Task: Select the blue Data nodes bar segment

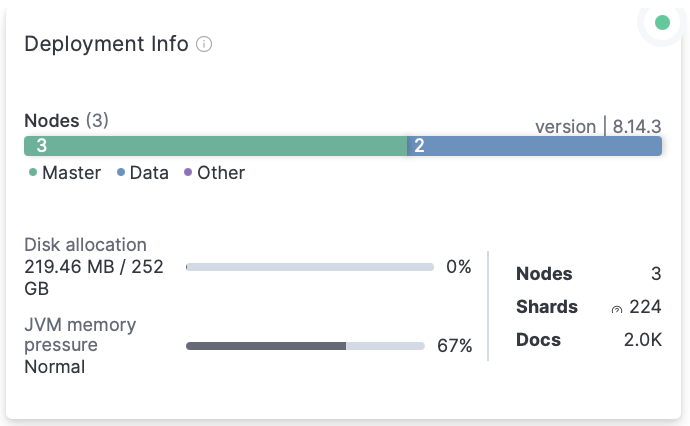Action: (x=535, y=146)
